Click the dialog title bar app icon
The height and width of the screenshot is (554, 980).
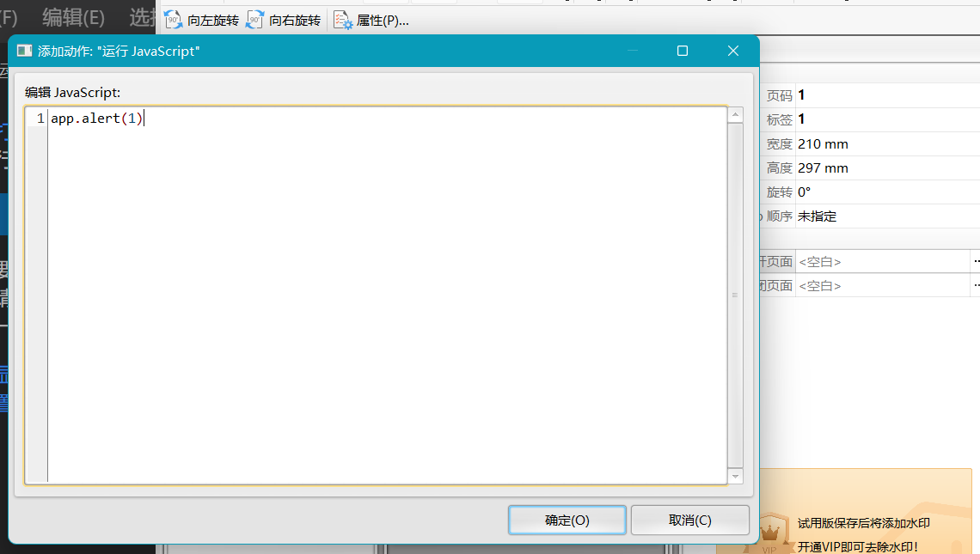[x=24, y=52]
